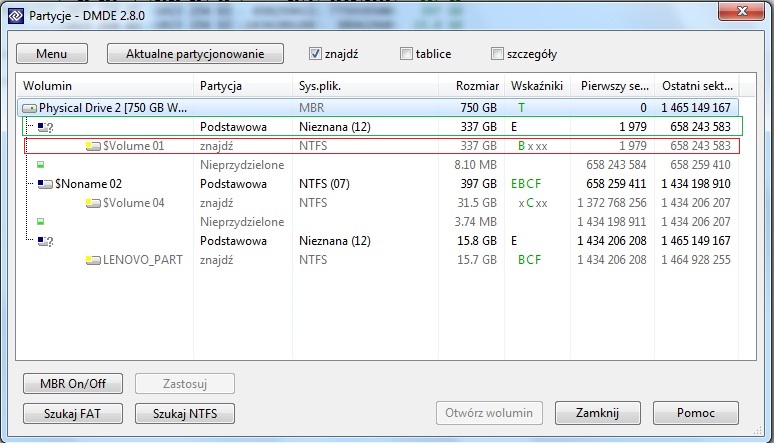Click the MBR On/Off button
Viewport: 774px width, 443px height.
pyautogui.click(x=73, y=384)
